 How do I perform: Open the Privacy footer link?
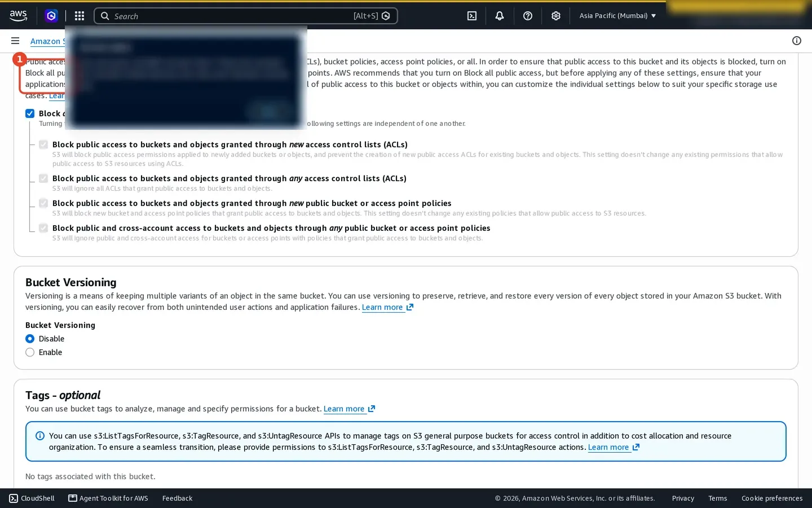[x=683, y=498]
